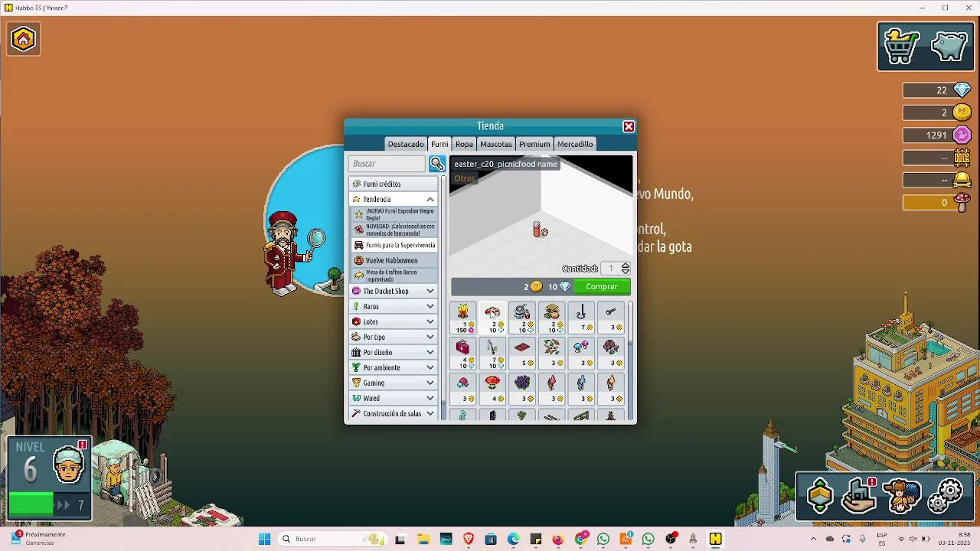Screen dimensions: 980x551
Task: Open Vuelve Habboween page
Action: point(394,260)
